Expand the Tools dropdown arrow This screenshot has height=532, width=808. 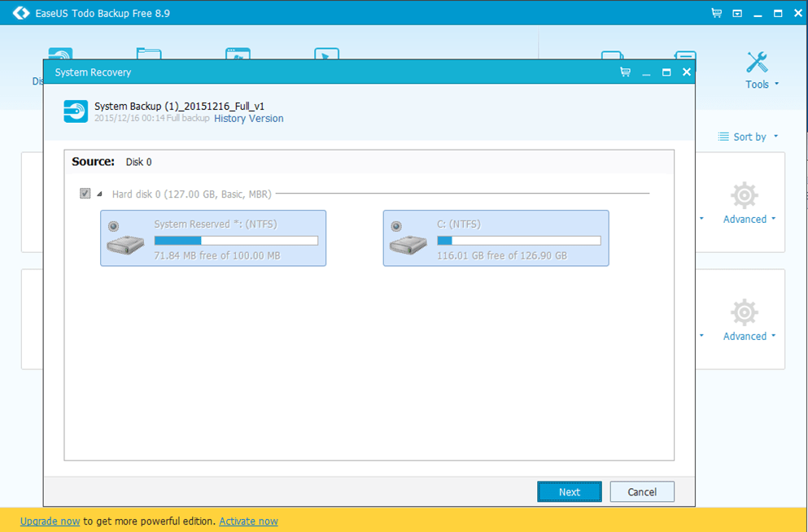[x=776, y=84]
